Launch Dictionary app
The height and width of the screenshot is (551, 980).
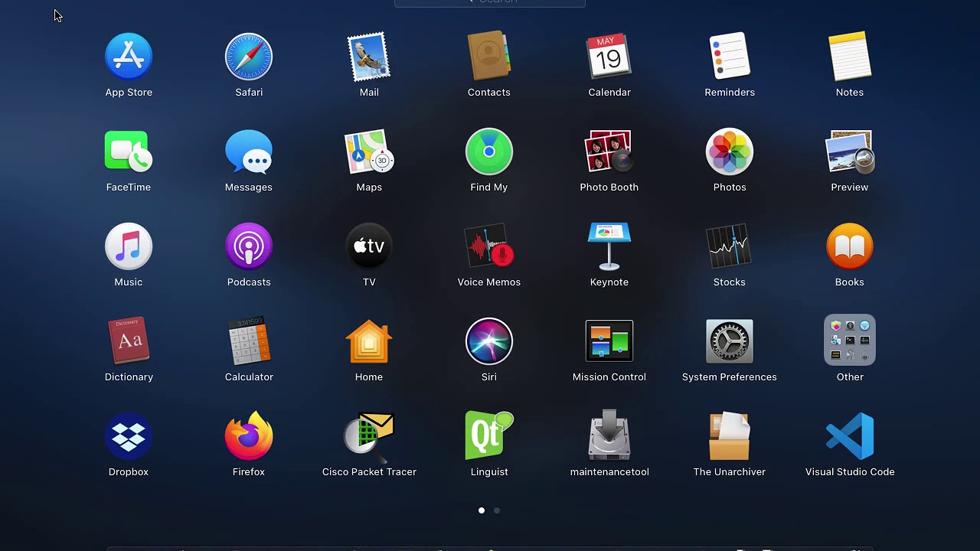[129, 341]
